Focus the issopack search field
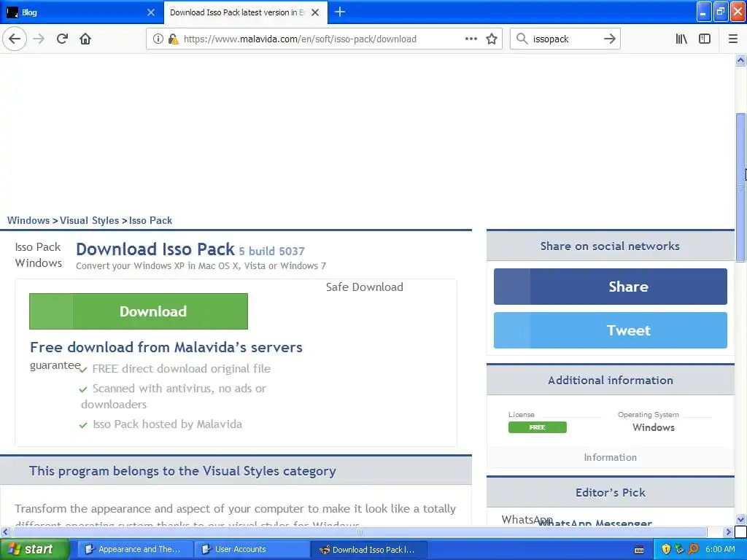This screenshot has height=560, width=747. tap(565, 39)
